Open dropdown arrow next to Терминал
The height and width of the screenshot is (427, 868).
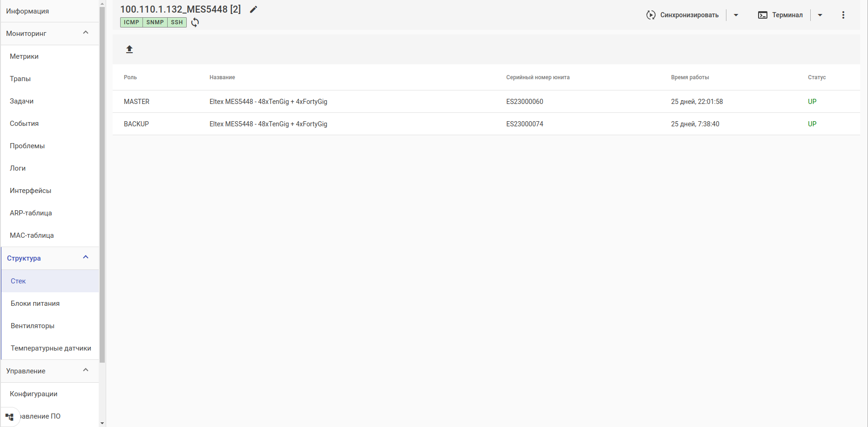820,15
